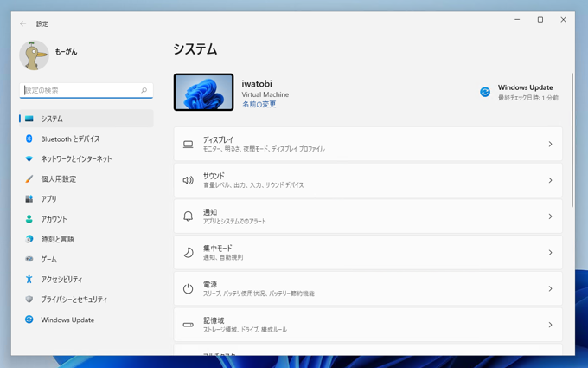Click the user profile duck avatar
This screenshot has height=368, width=588.
point(34,55)
